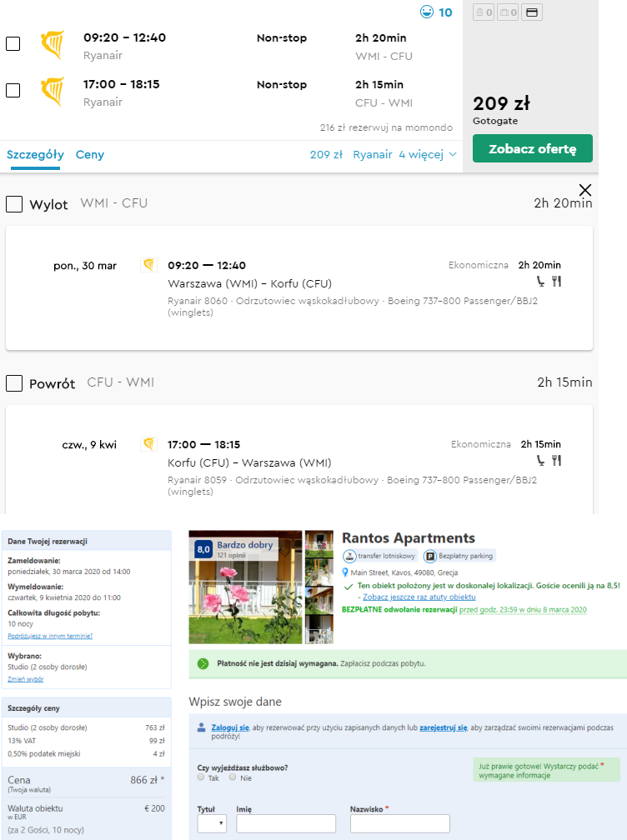This screenshot has width=627, height=840.
Task: Click the Zobacz jeszcze raz atuty obiektu link
Action: [x=419, y=597]
